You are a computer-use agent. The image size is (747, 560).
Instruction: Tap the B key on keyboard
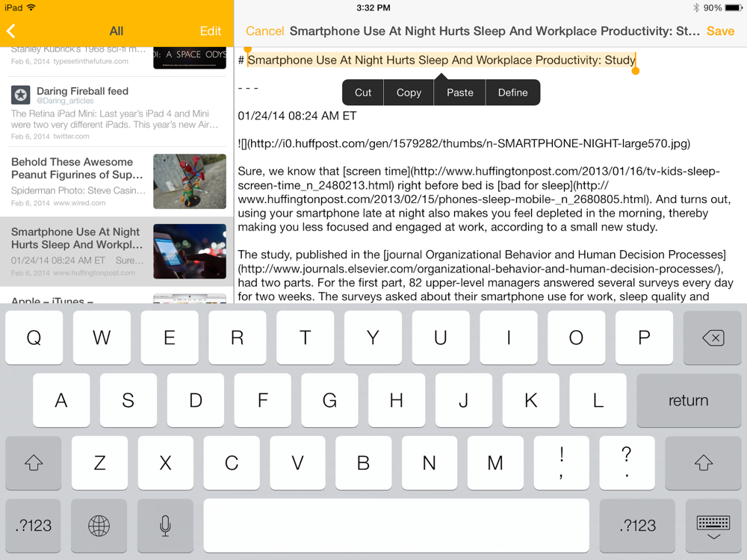coord(364,463)
